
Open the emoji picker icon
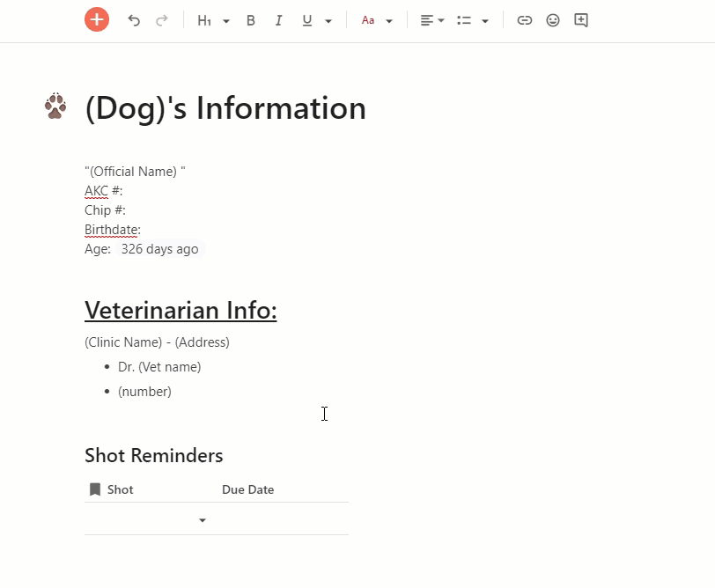(x=552, y=19)
